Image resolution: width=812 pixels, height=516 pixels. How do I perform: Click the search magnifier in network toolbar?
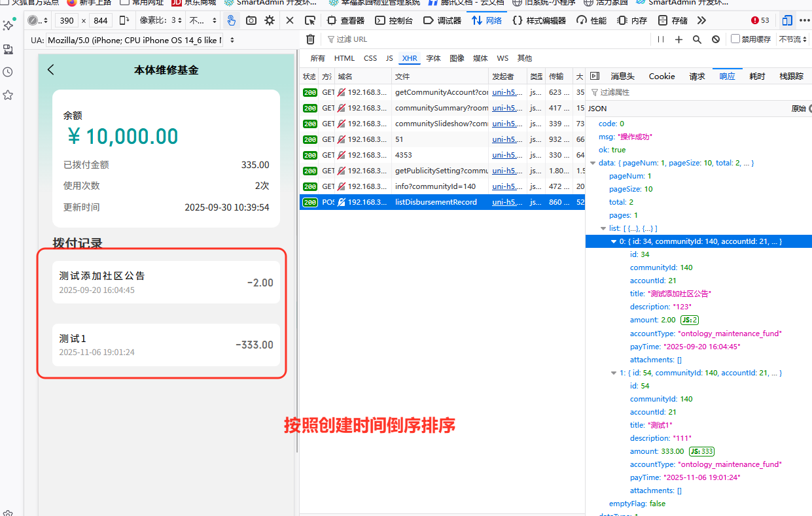[697, 39]
